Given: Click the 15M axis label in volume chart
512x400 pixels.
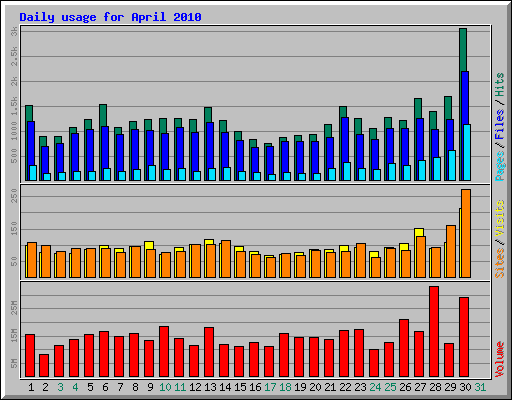Looking at the screenshot, I should point(14,335).
